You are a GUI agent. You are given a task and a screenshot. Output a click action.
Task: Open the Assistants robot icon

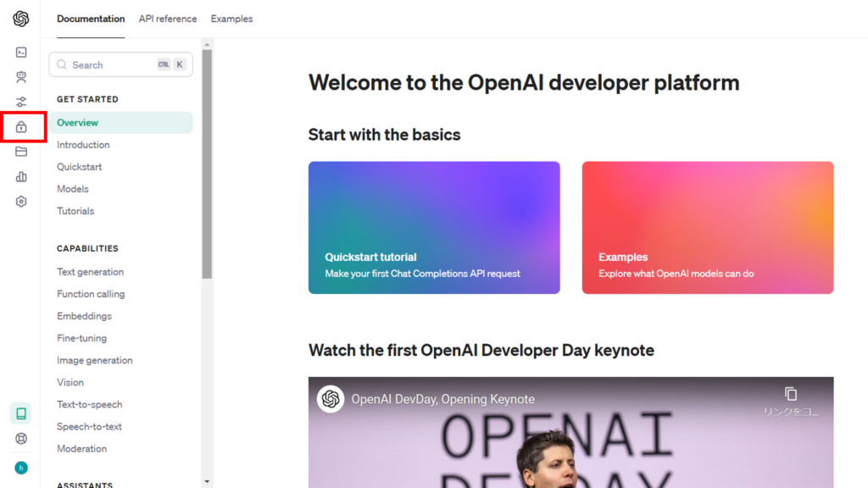(x=21, y=77)
